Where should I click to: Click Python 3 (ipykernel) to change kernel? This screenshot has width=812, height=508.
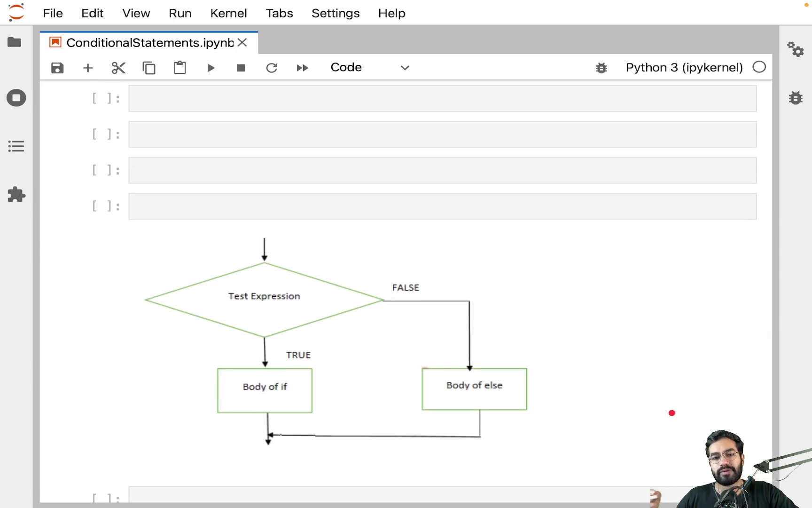click(684, 67)
